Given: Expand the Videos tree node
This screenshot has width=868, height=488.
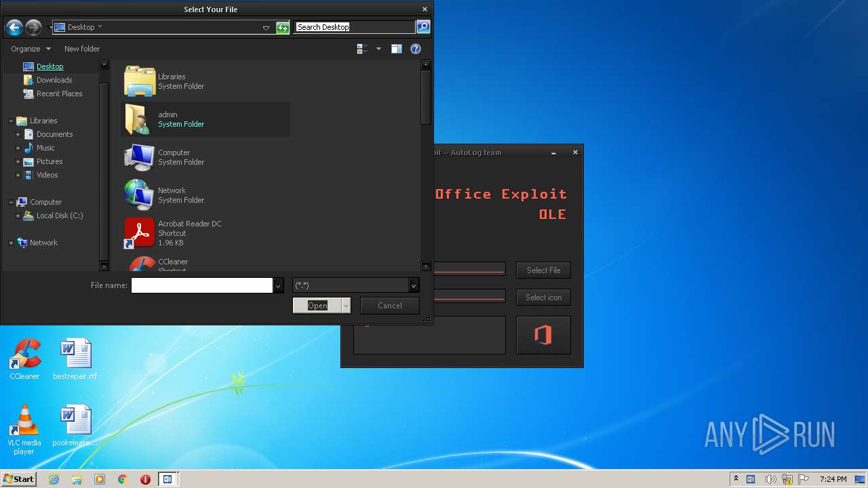Looking at the screenshot, I should click(x=18, y=175).
